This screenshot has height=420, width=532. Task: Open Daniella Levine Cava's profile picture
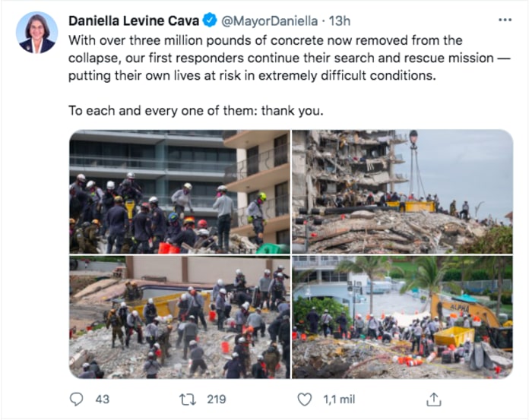(37, 33)
